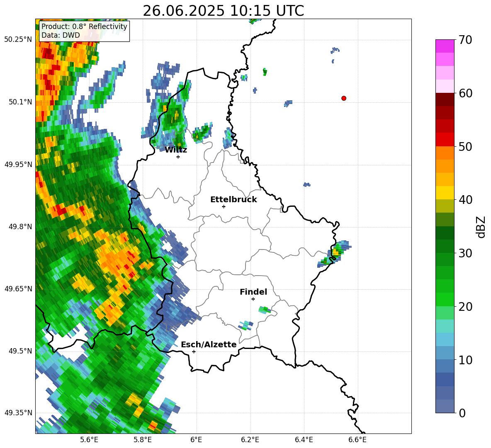Viewport: 491px width, 448px height.
Task: Click the 49.35°N latitude label
Action: pos(18,413)
